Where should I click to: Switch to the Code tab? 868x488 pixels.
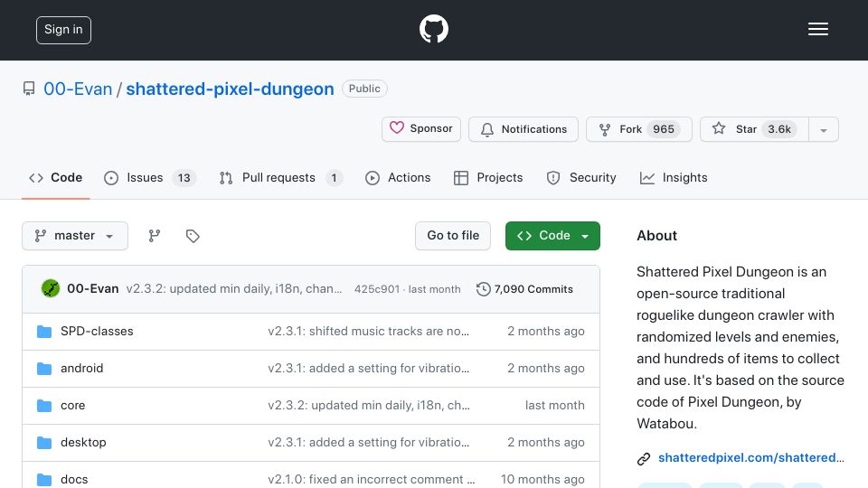55,178
